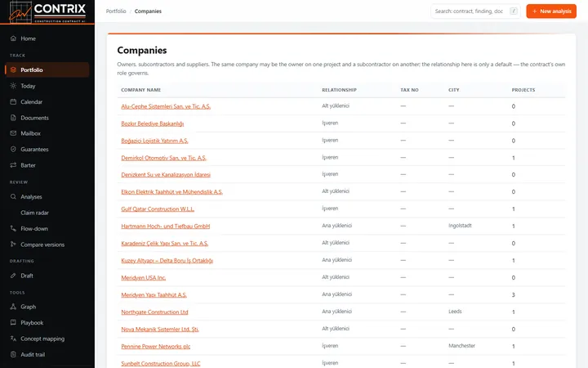Open Bozkır Belediye Başkanlığı link
Viewport: 588px width, 368px height.
152,123
